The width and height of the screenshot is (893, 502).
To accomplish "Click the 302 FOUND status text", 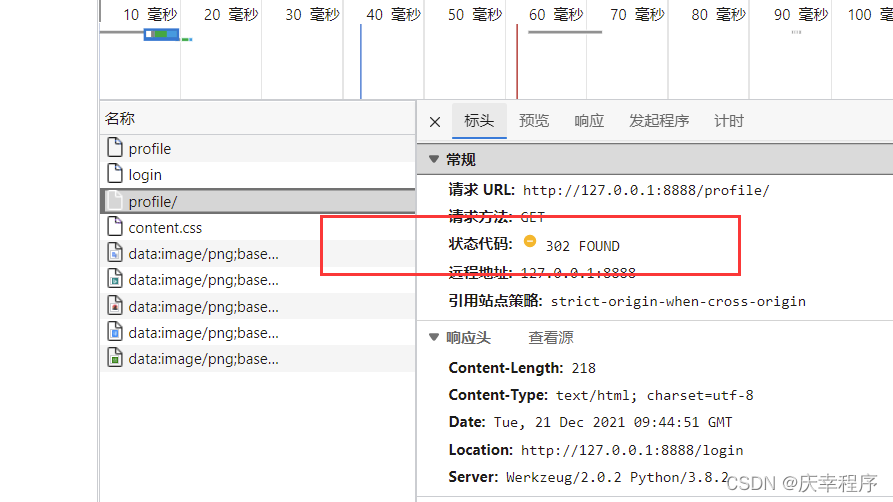I will click(583, 246).
